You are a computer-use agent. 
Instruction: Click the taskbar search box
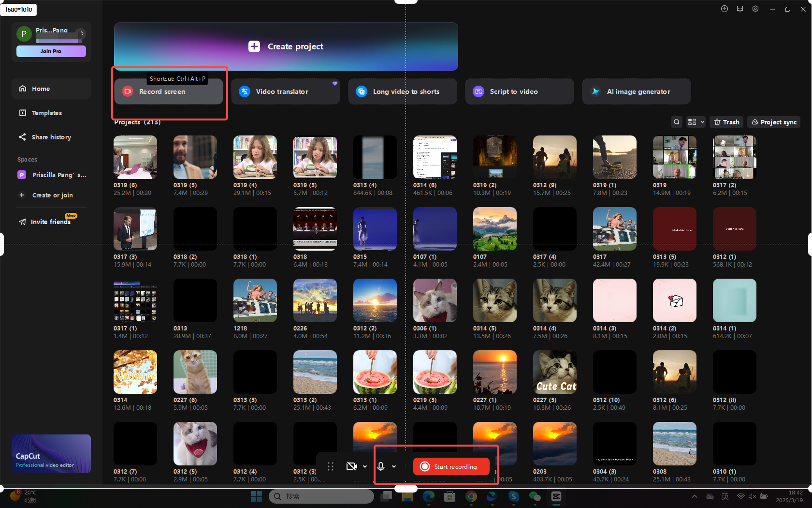coord(321,496)
